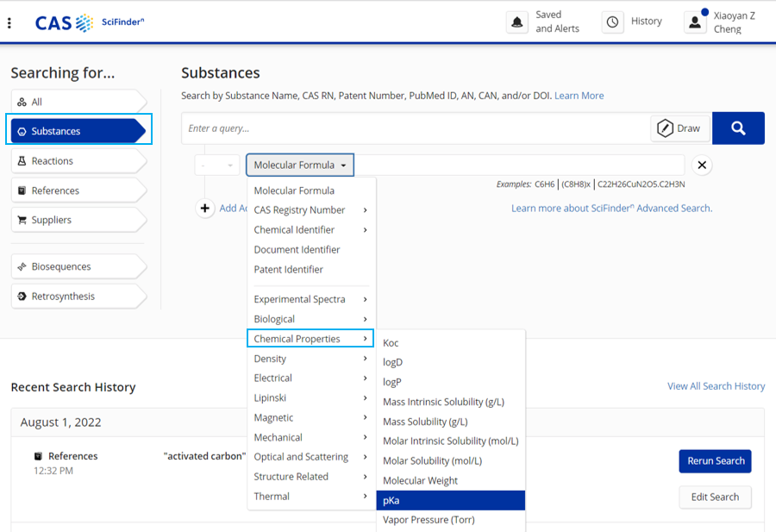776x532 pixels.
Task: Expand Chemical Identifier submenu
Action: [x=311, y=230]
